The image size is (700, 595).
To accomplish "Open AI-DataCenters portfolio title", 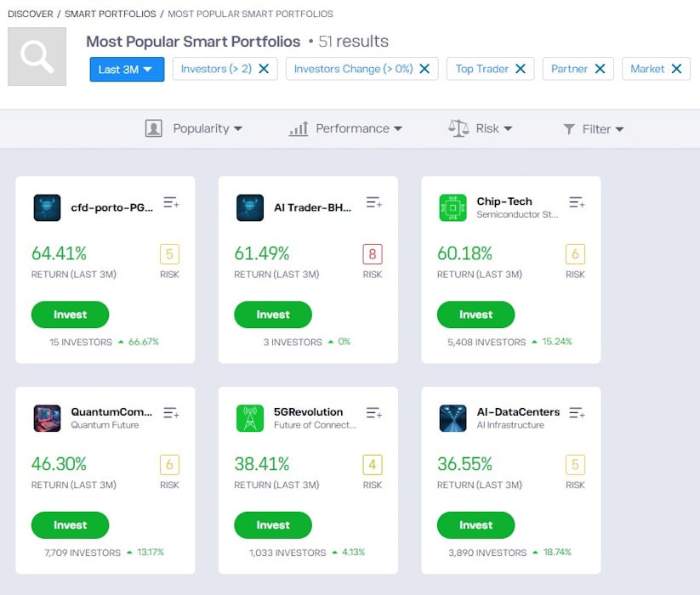I will (518, 411).
